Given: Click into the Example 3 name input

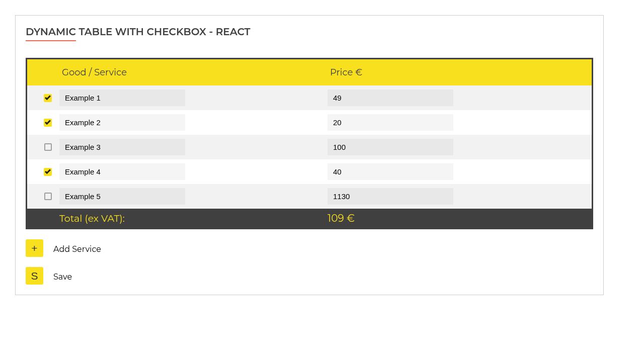Looking at the screenshot, I should [x=122, y=147].
